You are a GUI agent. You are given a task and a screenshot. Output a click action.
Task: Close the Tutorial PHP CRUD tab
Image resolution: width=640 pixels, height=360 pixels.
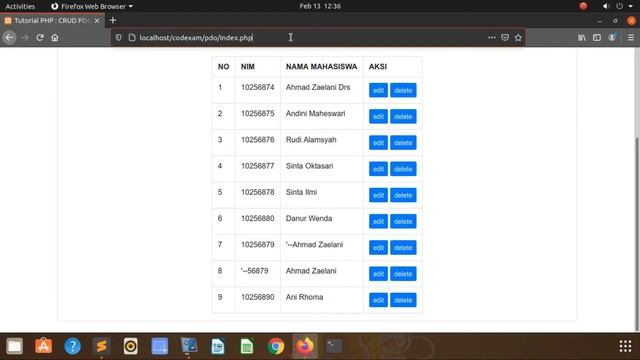[x=97, y=20]
